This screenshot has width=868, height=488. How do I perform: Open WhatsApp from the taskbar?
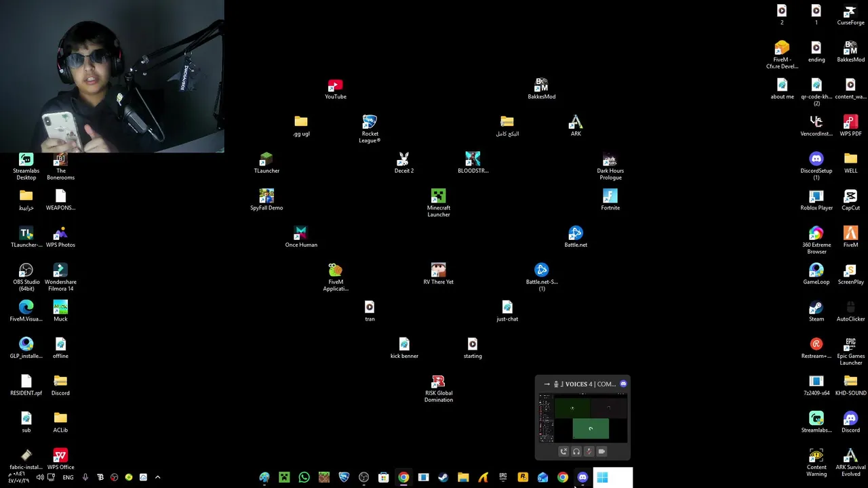coord(304,477)
